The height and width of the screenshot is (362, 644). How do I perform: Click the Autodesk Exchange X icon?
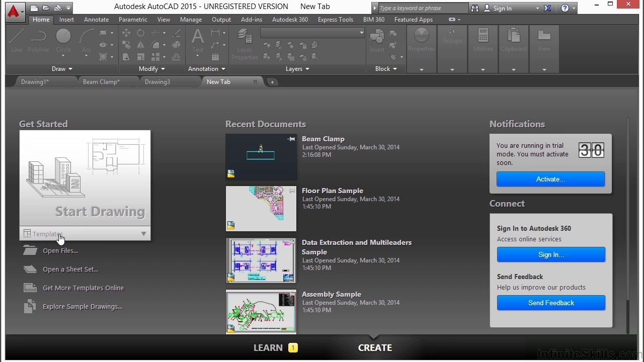(547, 8)
